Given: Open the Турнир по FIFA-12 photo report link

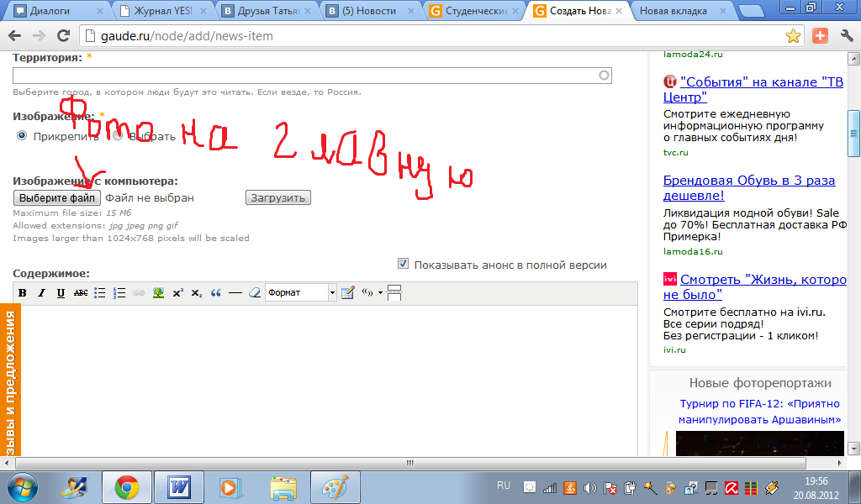Looking at the screenshot, I should [759, 412].
